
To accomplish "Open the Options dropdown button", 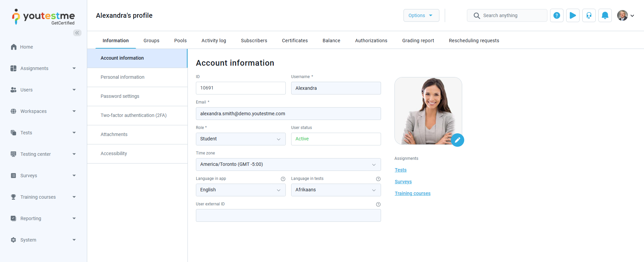I will coord(421,15).
